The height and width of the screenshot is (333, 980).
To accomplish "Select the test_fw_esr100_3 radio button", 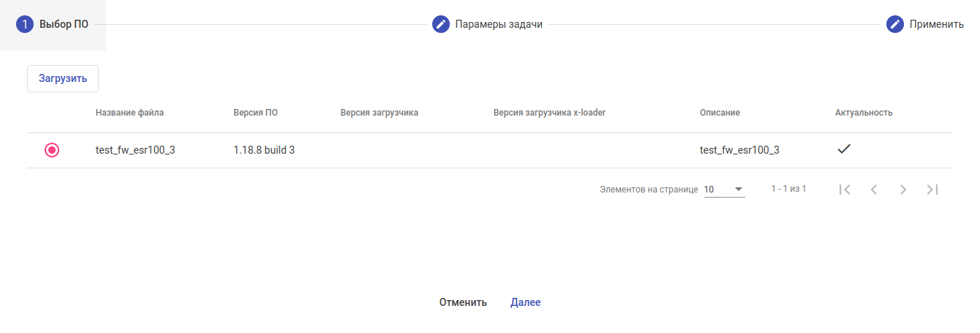I will 52,150.
